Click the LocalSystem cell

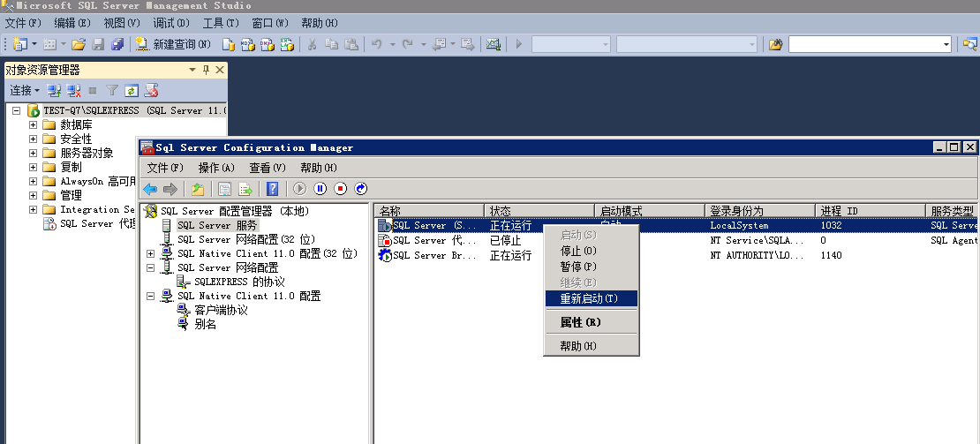(x=739, y=225)
